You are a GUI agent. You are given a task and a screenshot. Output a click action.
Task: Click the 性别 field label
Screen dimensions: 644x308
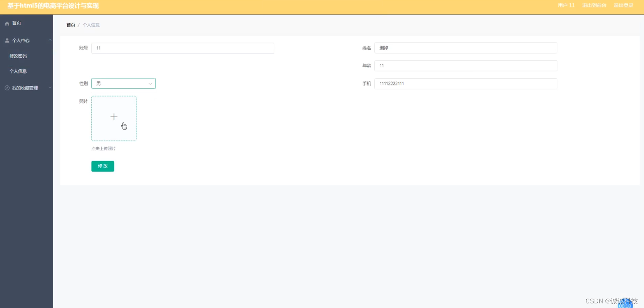tap(84, 84)
